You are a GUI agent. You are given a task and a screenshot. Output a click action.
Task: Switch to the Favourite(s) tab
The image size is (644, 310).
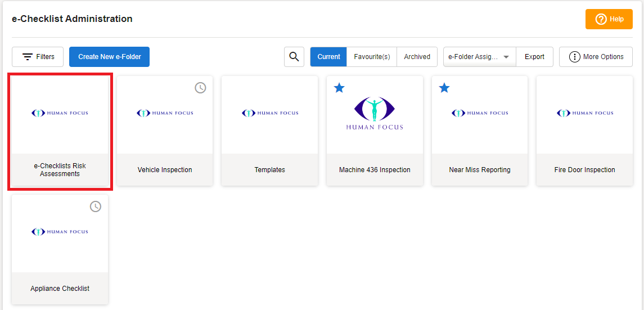pyautogui.click(x=372, y=57)
